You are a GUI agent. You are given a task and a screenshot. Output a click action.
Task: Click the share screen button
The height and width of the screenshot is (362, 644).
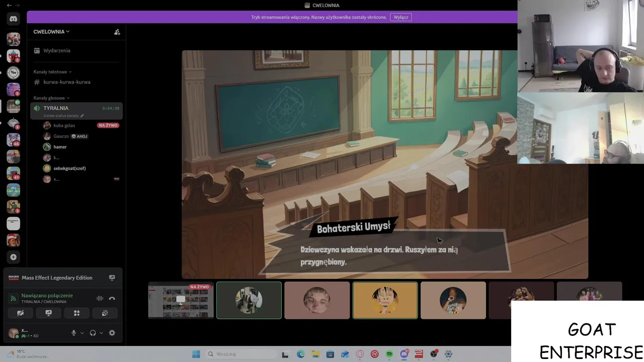pos(49,313)
